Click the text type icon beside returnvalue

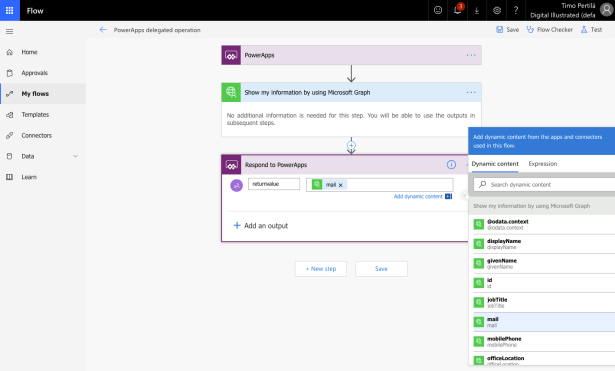[237, 186]
